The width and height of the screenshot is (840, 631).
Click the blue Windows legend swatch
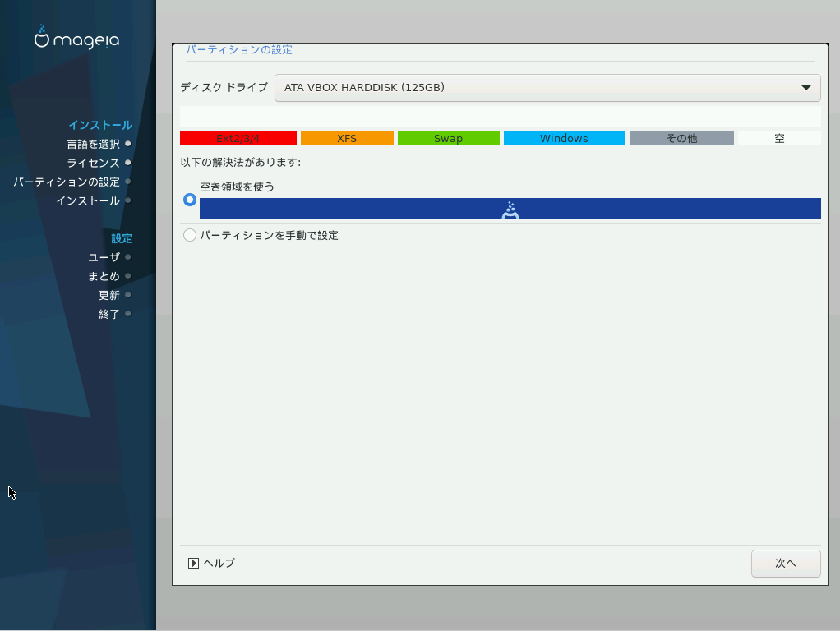tap(564, 138)
